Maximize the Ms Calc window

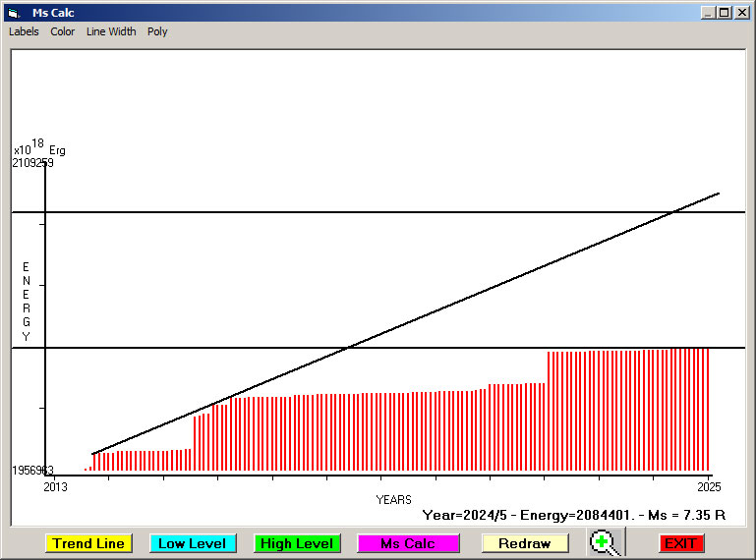click(724, 13)
